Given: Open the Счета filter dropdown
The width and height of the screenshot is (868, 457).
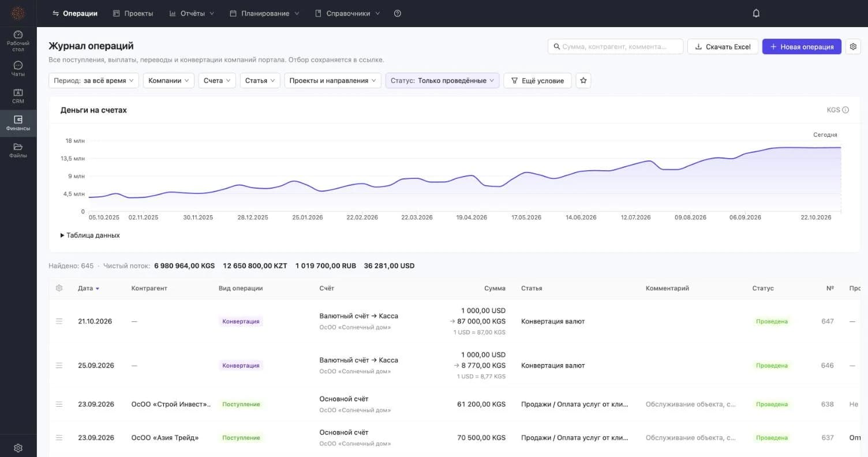Looking at the screenshot, I should coord(217,81).
